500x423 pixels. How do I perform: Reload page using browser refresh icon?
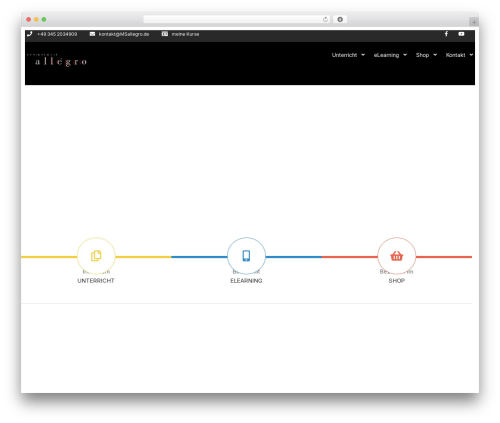click(325, 20)
